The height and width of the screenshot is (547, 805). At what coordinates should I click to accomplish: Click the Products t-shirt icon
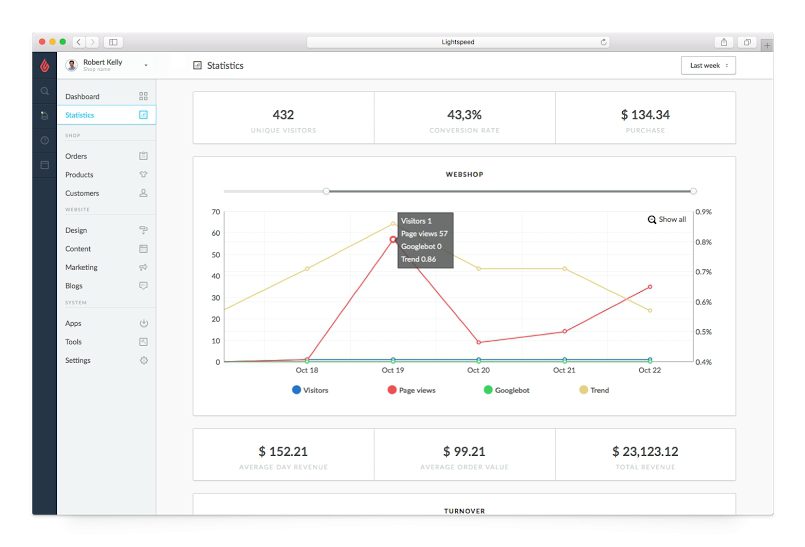pos(143,175)
